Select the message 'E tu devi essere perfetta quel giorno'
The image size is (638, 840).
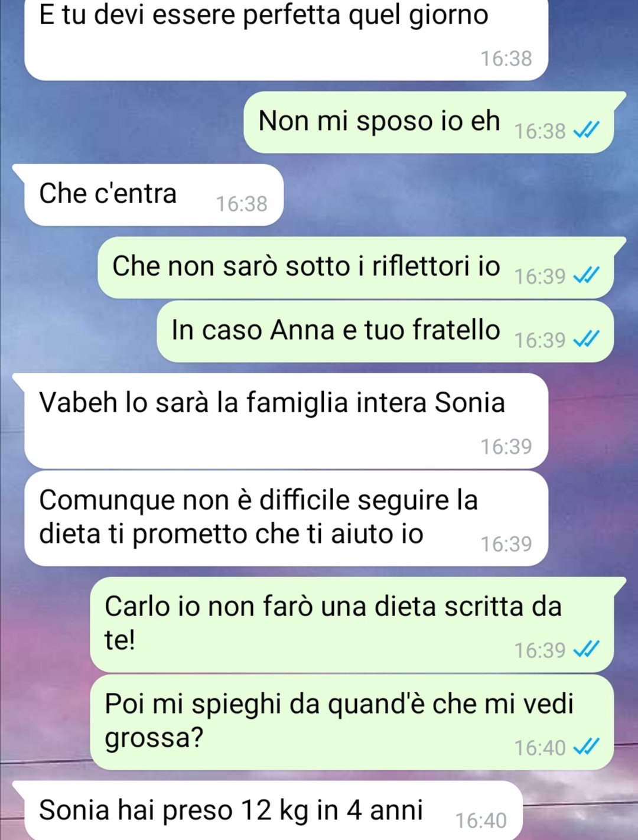pyautogui.click(x=287, y=39)
